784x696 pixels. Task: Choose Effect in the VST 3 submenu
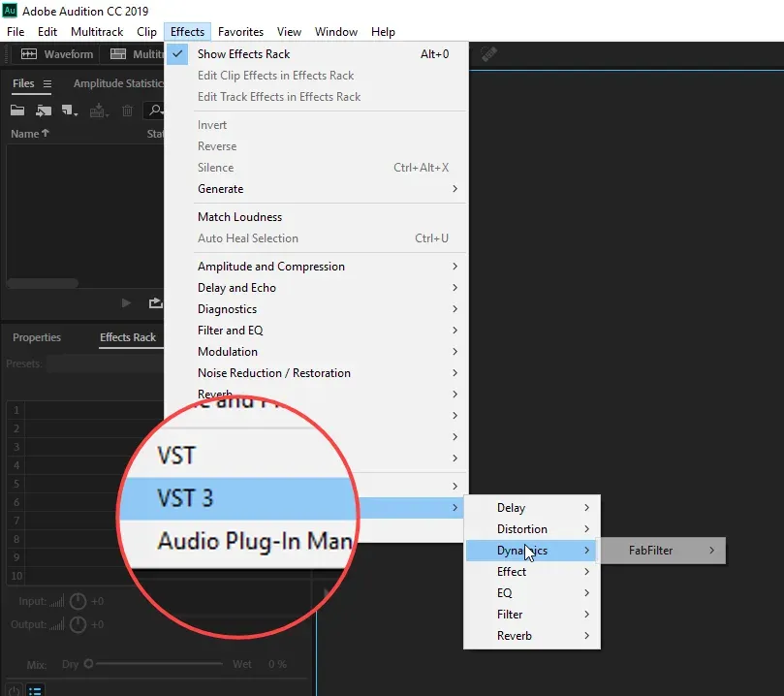tap(532, 572)
